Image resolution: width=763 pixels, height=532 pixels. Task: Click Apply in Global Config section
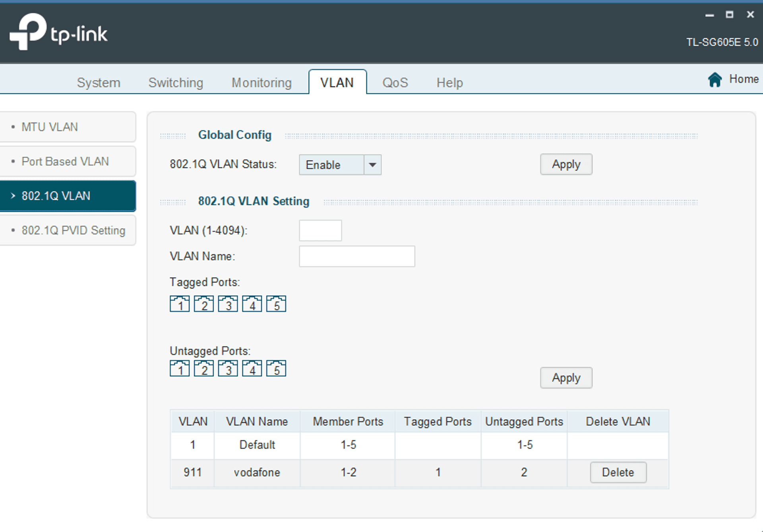[x=566, y=164]
